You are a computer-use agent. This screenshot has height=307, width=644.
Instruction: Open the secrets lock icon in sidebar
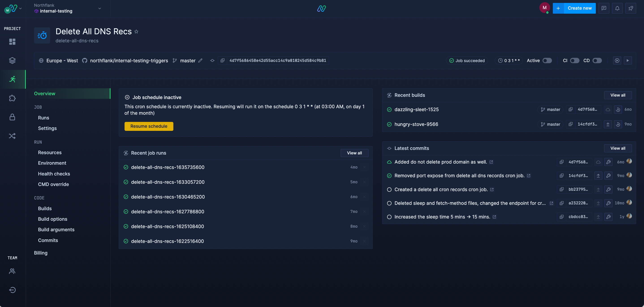12,117
